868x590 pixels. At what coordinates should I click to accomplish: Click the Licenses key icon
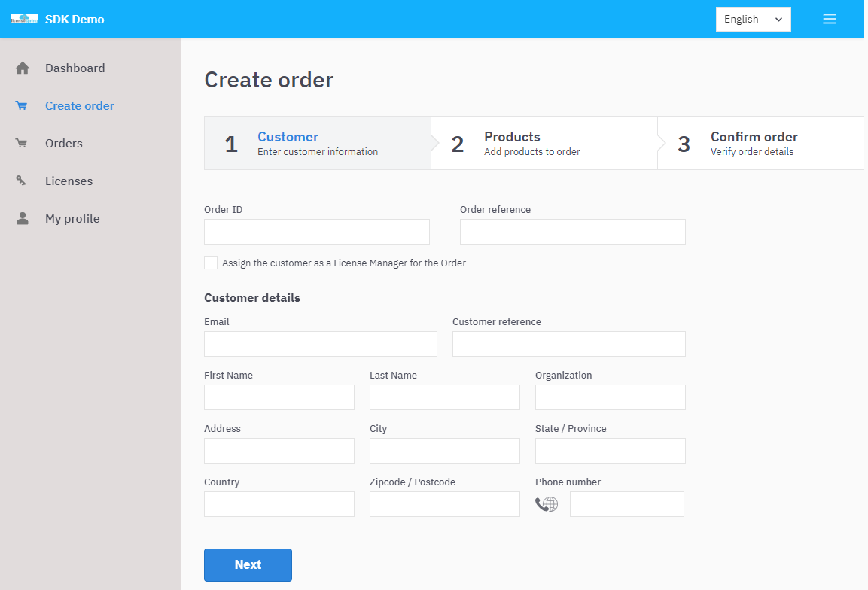21,181
